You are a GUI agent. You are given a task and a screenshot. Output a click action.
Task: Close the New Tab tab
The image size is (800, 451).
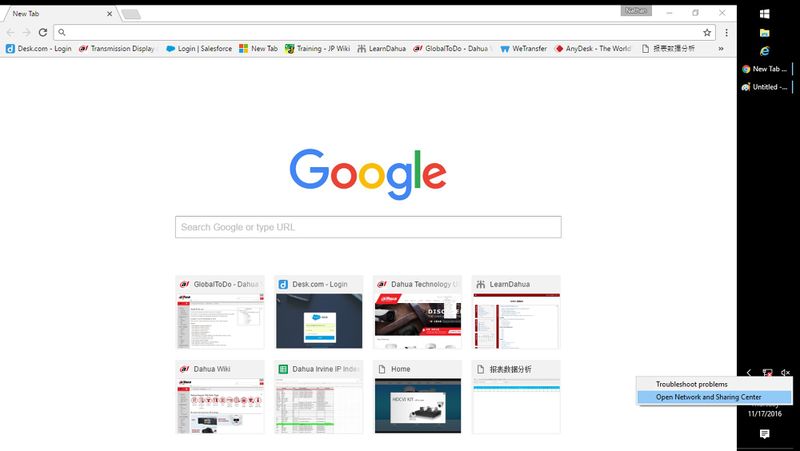[109, 14]
